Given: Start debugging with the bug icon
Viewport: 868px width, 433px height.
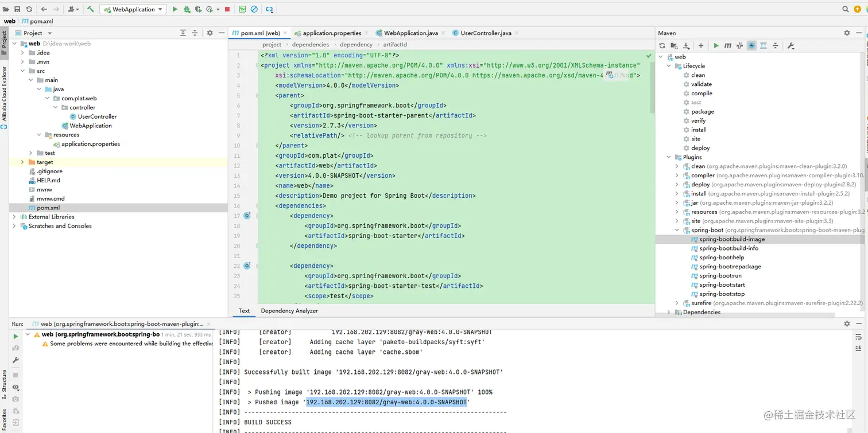Looking at the screenshot, I should [187, 9].
